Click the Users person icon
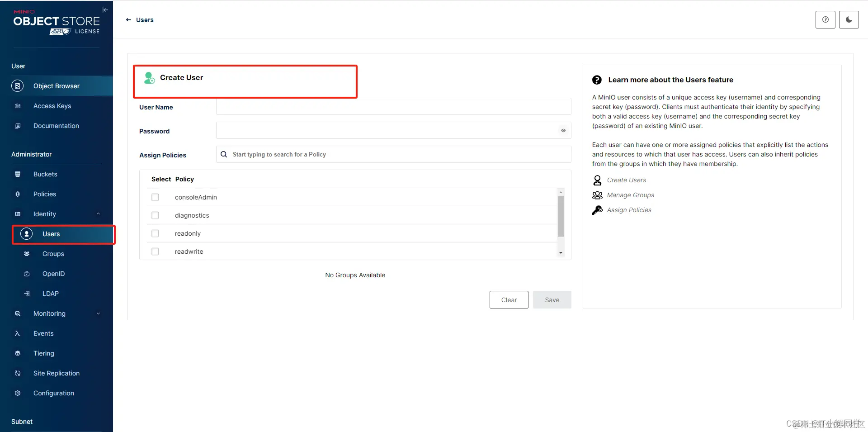The width and height of the screenshot is (868, 432). coord(27,234)
